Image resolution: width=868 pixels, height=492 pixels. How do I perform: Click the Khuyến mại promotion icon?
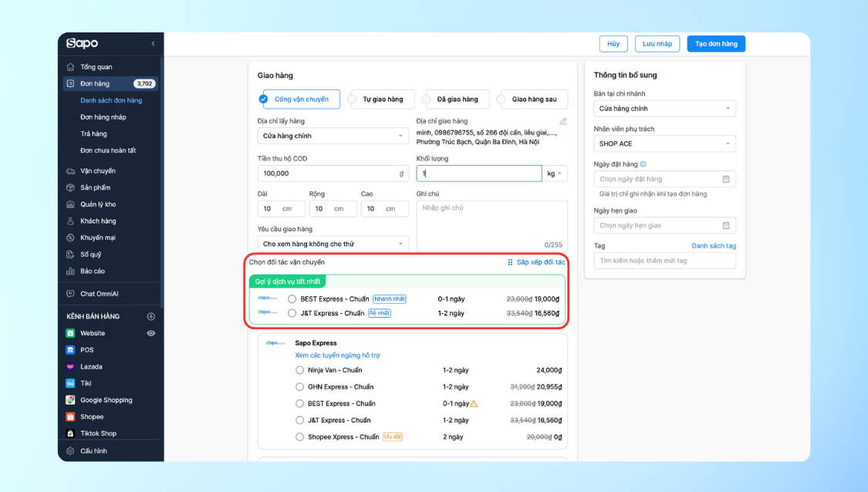pos(70,238)
